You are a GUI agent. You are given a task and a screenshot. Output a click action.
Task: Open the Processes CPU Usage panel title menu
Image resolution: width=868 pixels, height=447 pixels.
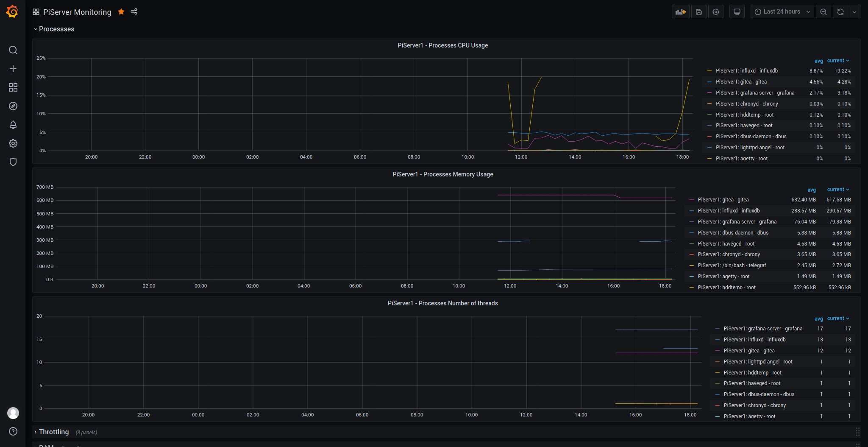click(442, 45)
